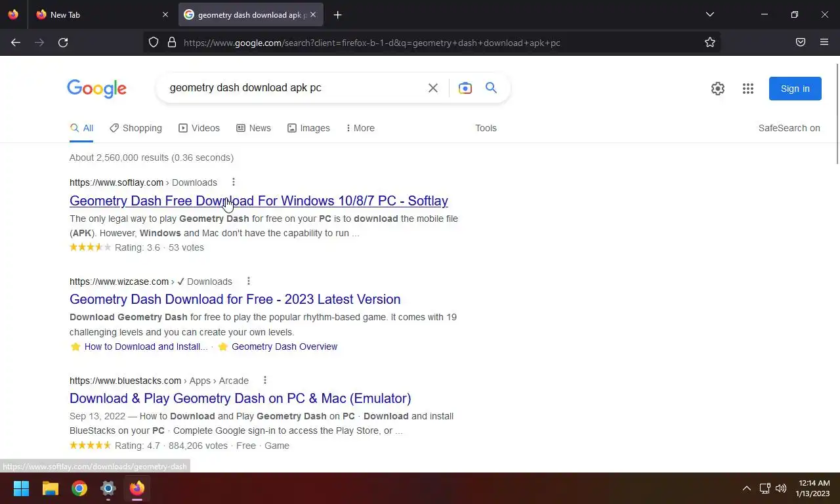This screenshot has height=504, width=840.
Task: Search by image camera icon
Action: tap(465, 88)
